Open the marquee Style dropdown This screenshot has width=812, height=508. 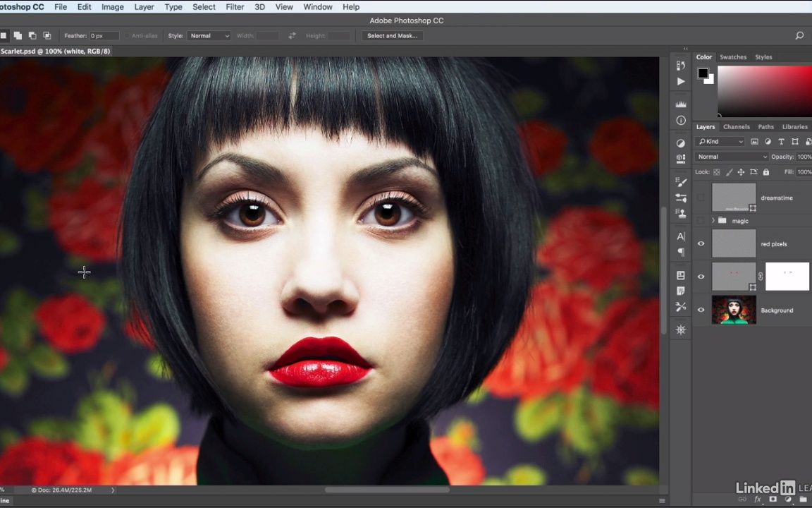coord(209,36)
